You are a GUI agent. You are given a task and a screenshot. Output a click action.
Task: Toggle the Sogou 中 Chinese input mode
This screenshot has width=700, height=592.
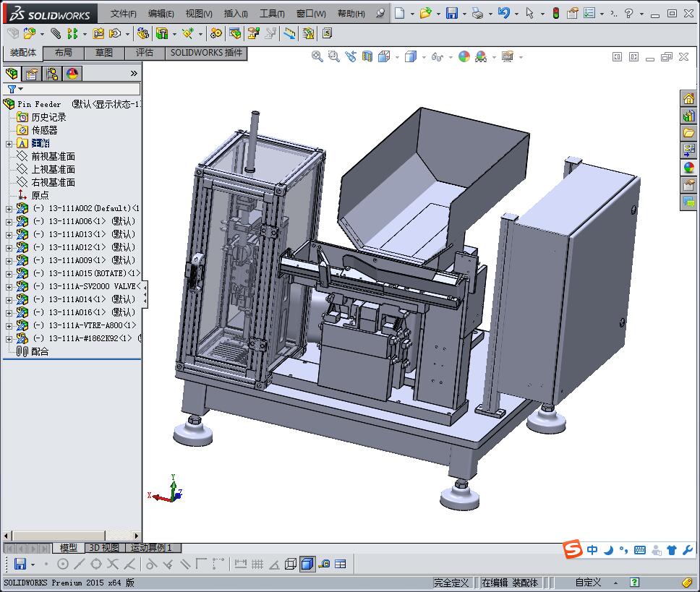tap(592, 550)
